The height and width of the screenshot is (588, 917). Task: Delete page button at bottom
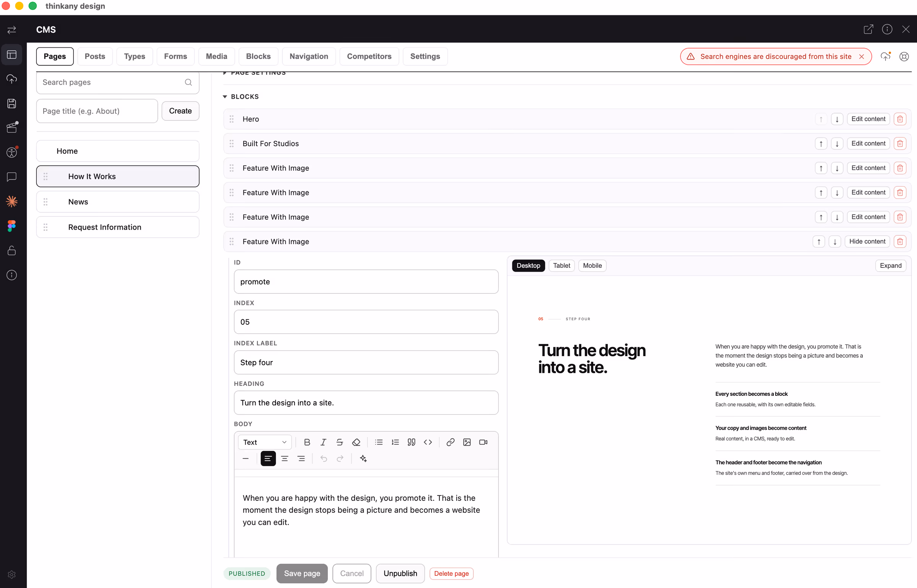tap(451, 573)
